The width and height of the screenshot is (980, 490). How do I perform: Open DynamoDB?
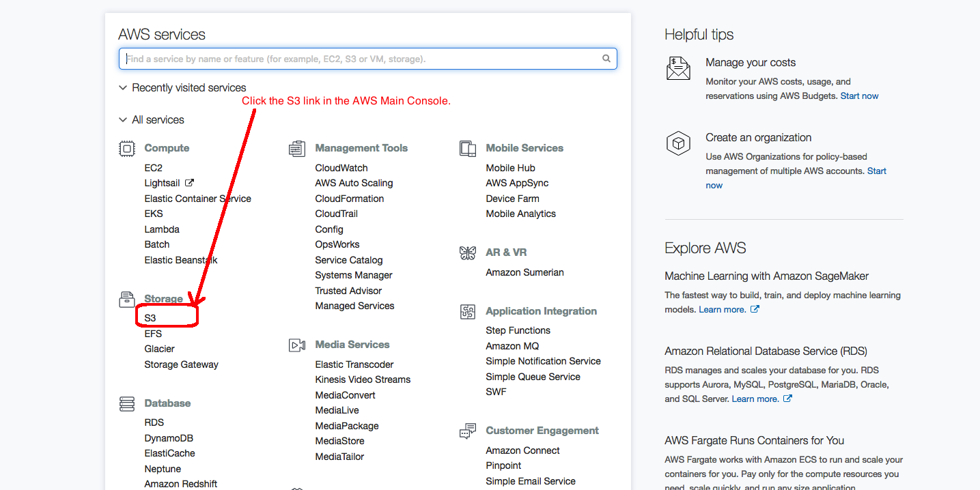click(x=169, y=438)
